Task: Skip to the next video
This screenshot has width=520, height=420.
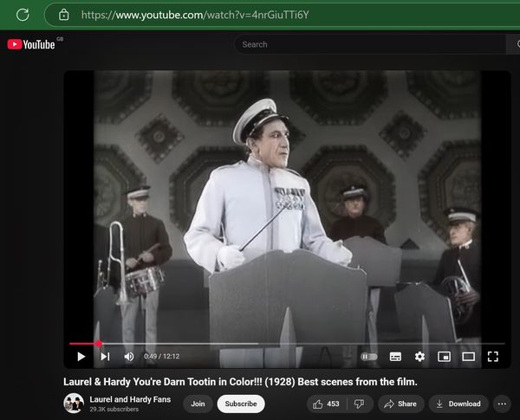Action: coord(105,356)
